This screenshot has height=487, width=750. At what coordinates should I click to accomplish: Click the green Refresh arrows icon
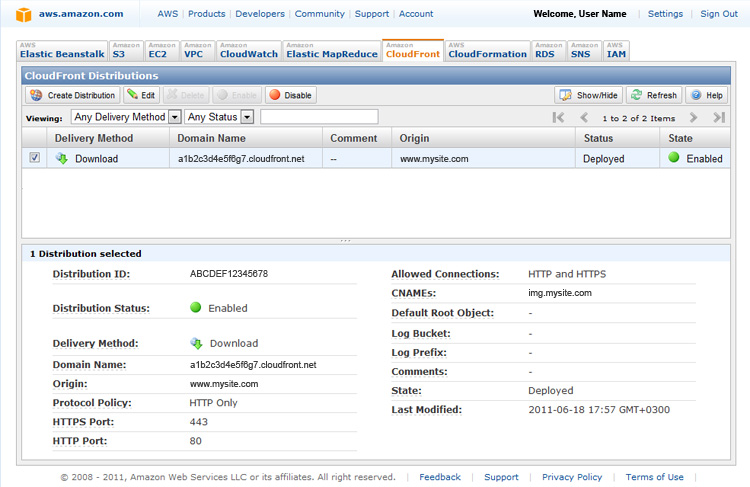click(636, 95)
